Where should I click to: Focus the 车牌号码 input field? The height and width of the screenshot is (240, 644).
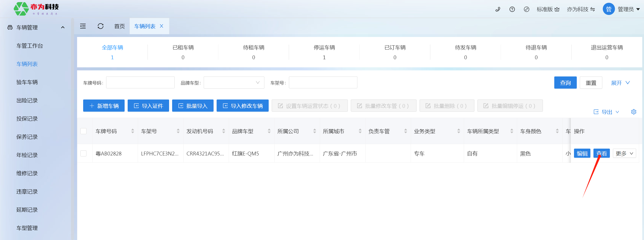[x=140, y=83]
